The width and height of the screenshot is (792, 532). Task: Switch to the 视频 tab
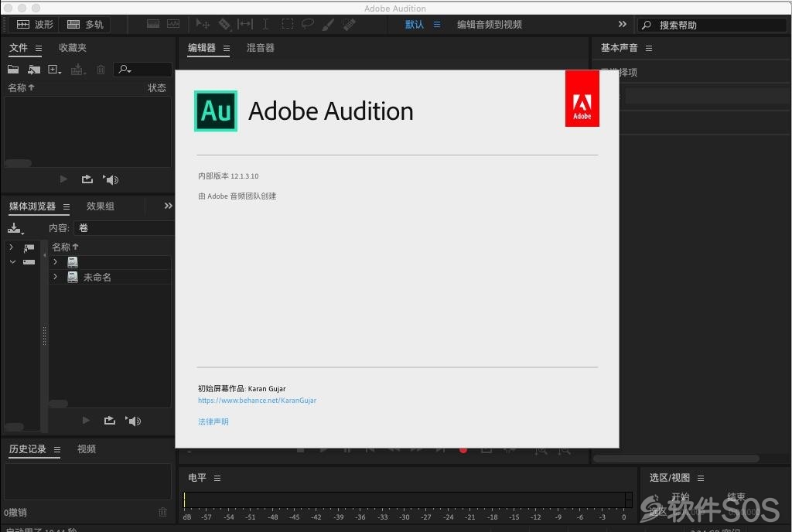pyautogui.click(x=87, y=448)
